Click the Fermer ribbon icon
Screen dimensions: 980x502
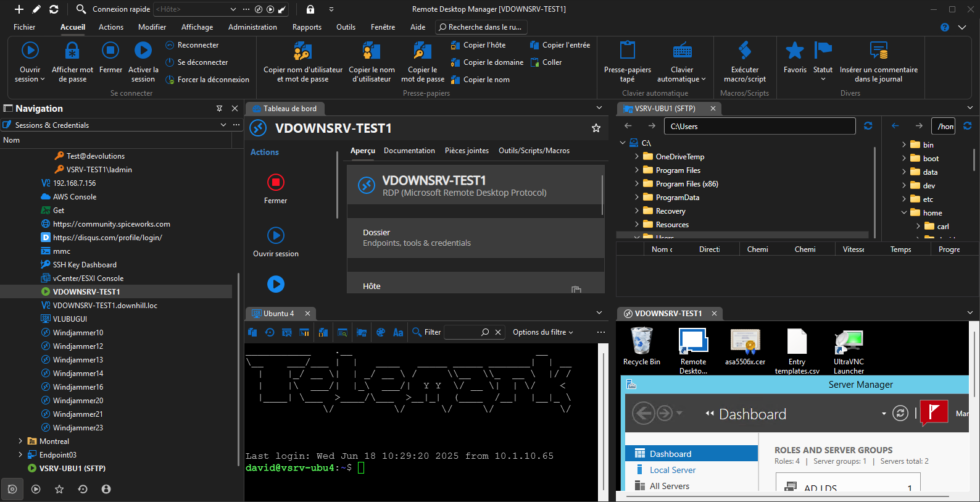[x=110, y=50]
